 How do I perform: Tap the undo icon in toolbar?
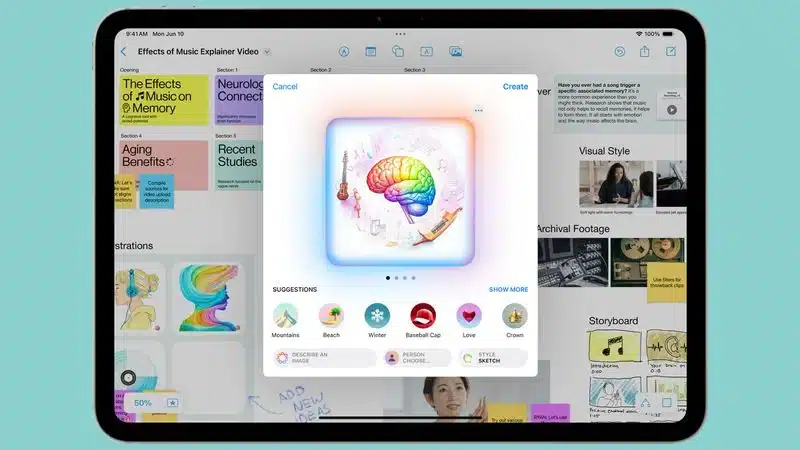620,51
